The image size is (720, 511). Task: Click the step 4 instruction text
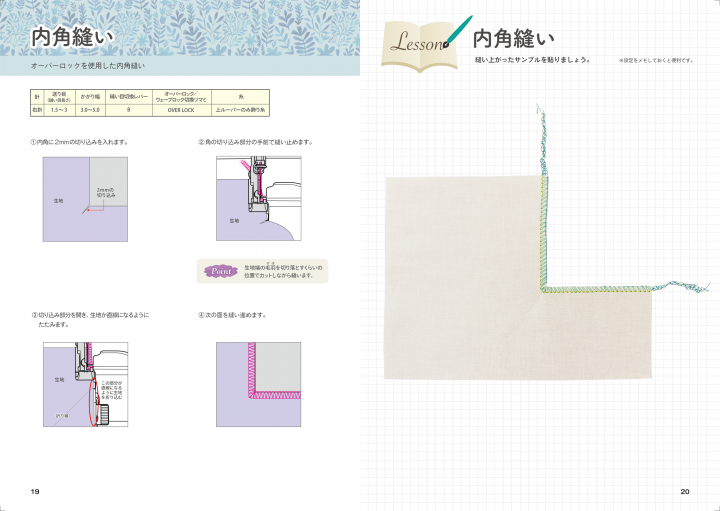click(x=233, y=315)
